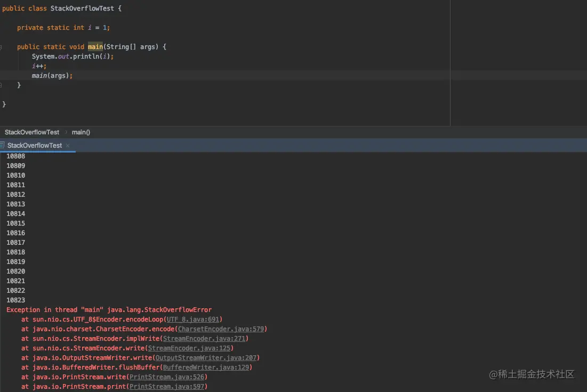The height and width of the screenshot is (392, 587).
Task: Open the StreamEncoder.java:271 link
Action: [204, 339]
